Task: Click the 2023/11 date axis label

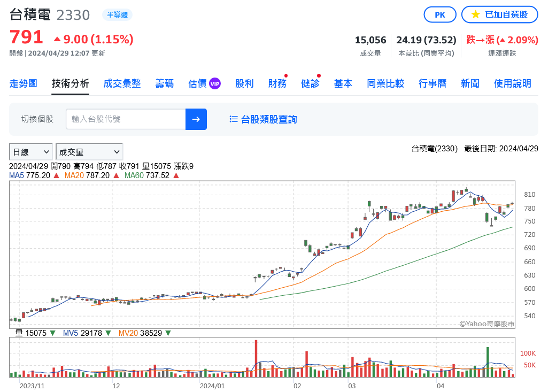Action: point(32,386)
